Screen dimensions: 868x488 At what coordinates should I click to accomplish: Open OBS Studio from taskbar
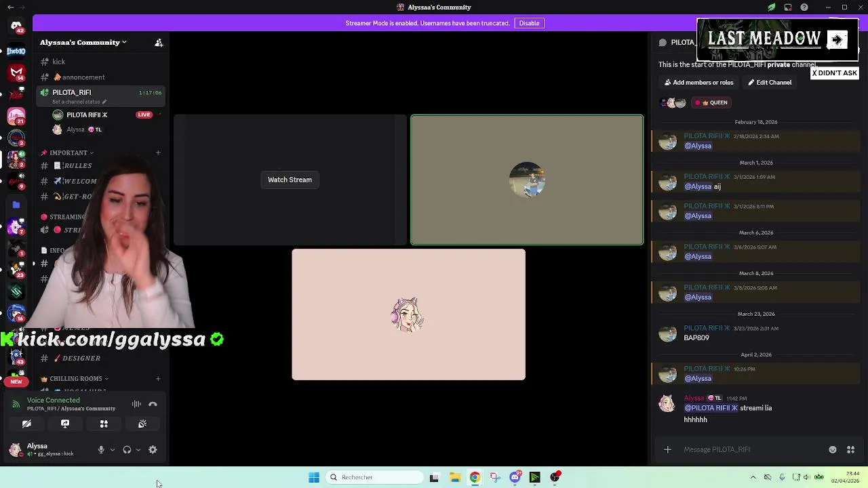point(555,477)
